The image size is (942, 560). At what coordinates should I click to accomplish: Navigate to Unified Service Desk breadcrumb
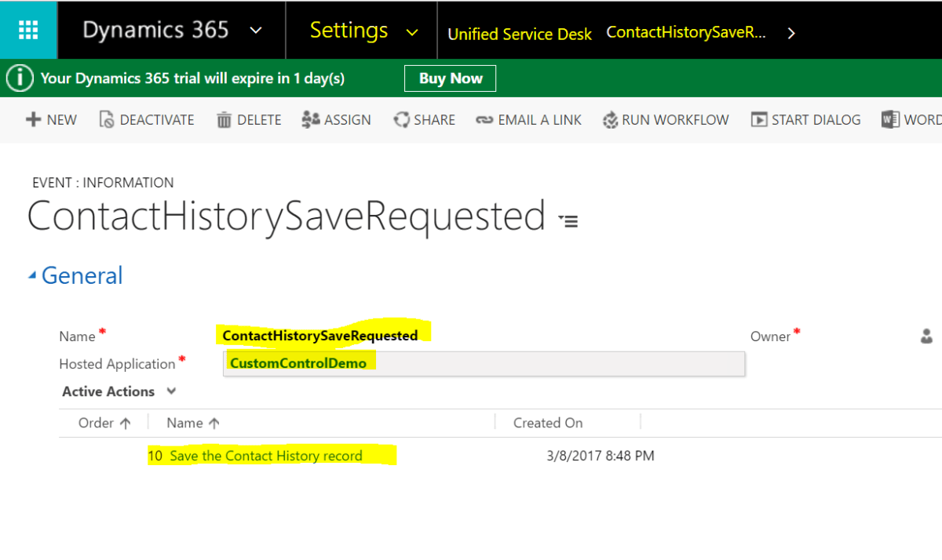pos(519,34)
